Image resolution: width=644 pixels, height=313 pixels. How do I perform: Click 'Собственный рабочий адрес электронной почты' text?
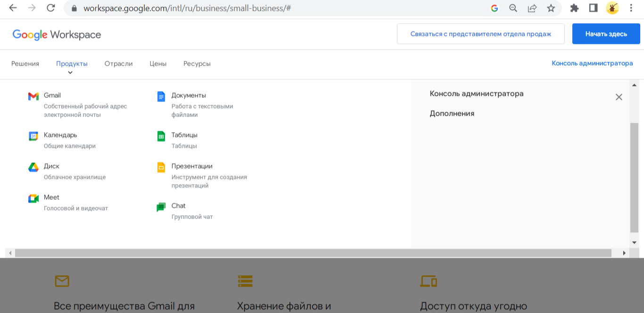85,110
